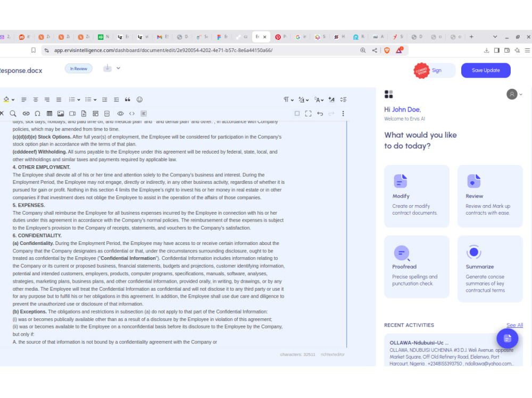Toggle the browser sidebar panel
532x398 pixels.
point(496,50)
